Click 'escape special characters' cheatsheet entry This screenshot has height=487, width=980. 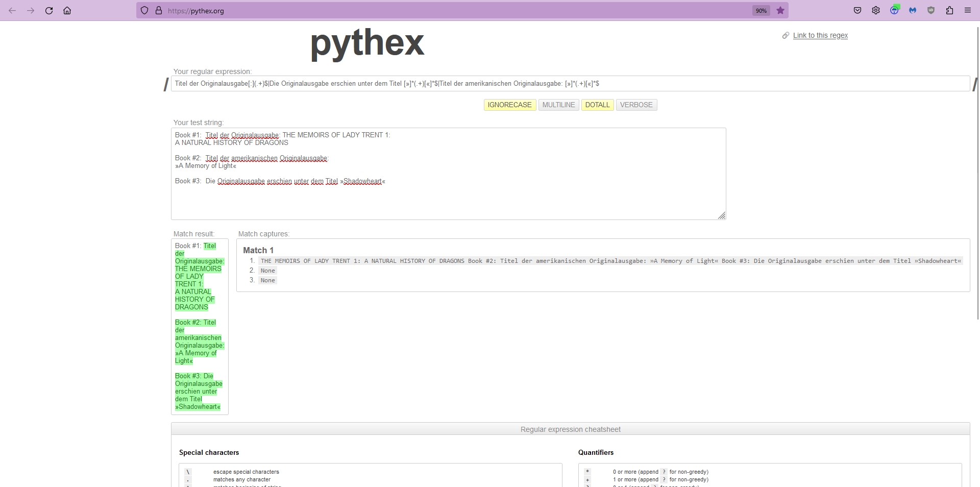pyautogui.click(x=246, y=472)
